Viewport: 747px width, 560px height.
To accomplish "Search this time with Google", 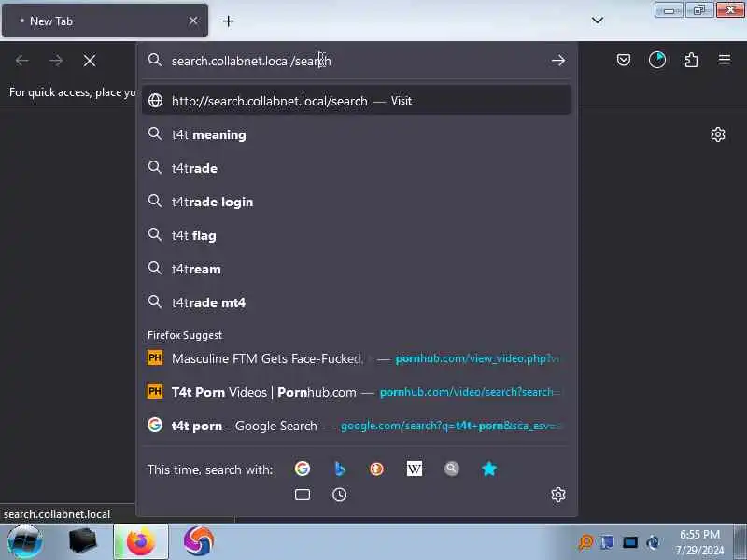I will tap(302, 469).
